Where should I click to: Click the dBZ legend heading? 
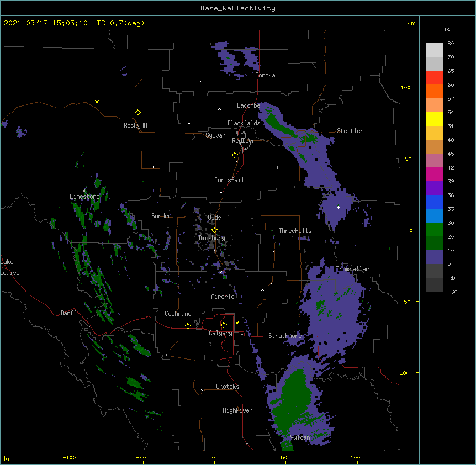(x=447, y=30)
